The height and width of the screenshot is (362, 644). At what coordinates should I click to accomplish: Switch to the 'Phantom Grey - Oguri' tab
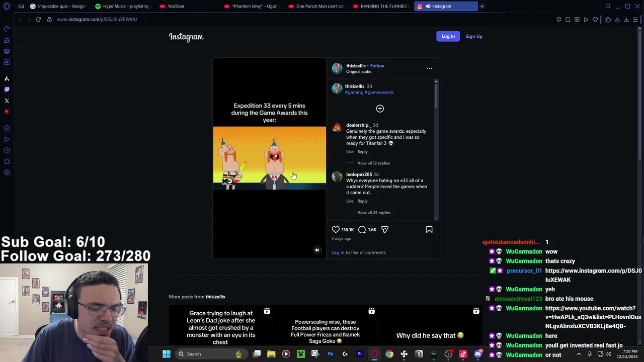[252, 6]
